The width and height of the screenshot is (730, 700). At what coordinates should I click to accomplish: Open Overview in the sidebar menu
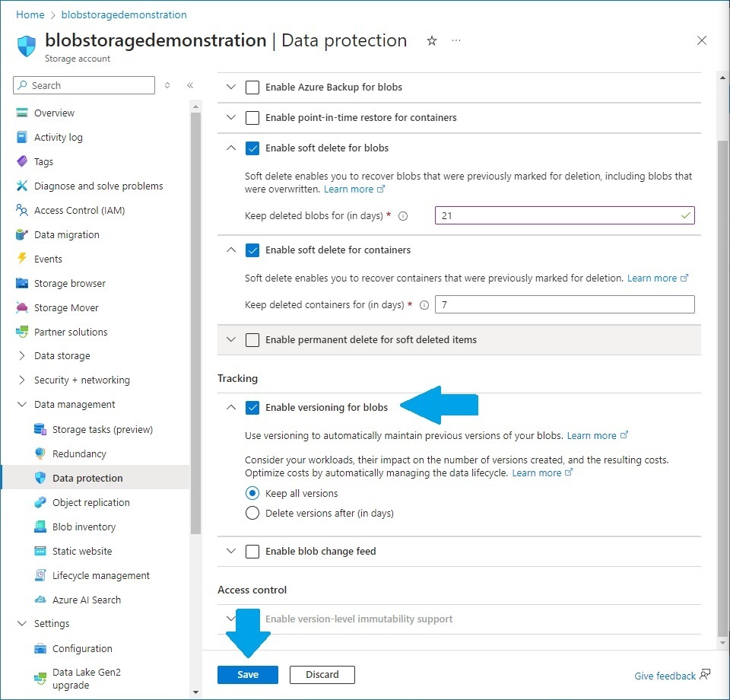pyautogui.click(x=54, y=113)
